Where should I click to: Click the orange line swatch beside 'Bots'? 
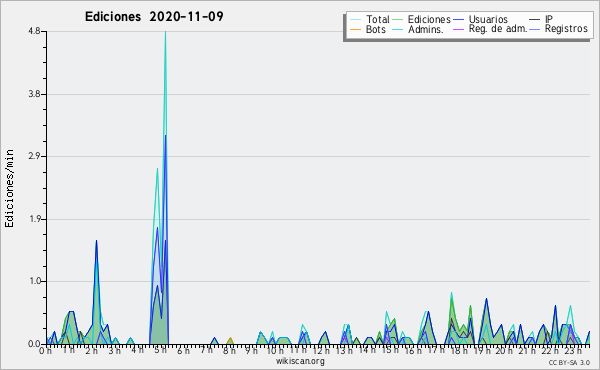coord(355,29)
